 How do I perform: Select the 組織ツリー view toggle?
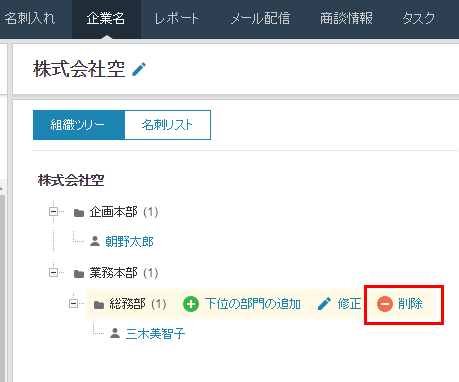tap(79, 125)
